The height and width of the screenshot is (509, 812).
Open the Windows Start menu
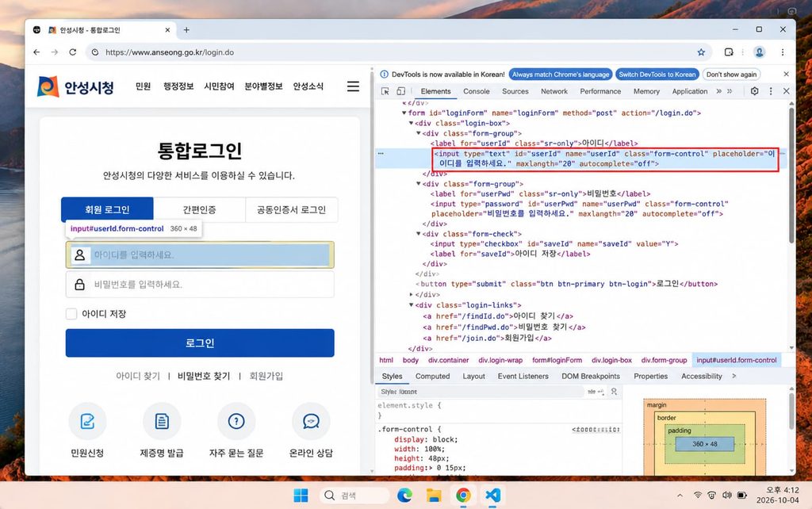coord(301,496)
